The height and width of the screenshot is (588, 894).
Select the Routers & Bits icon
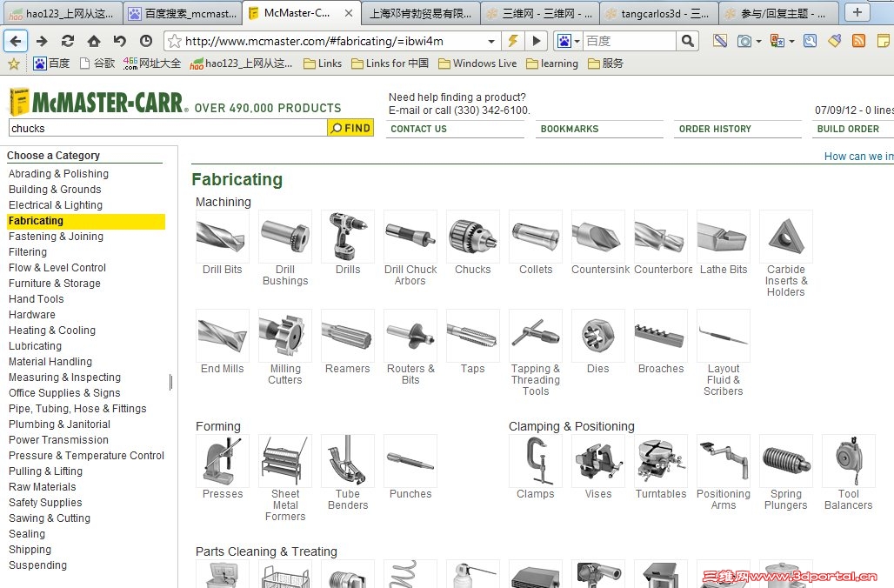[x=410, y=336]
